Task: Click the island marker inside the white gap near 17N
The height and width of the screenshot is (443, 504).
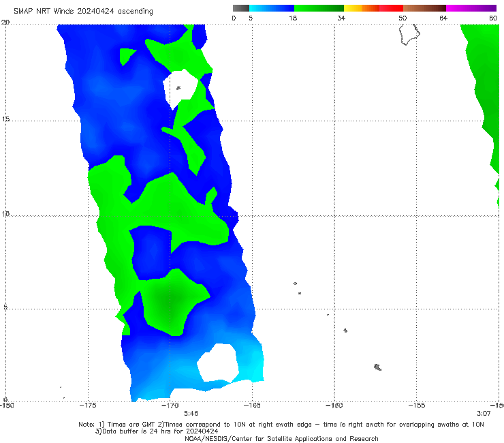Action: click(178, 87)
